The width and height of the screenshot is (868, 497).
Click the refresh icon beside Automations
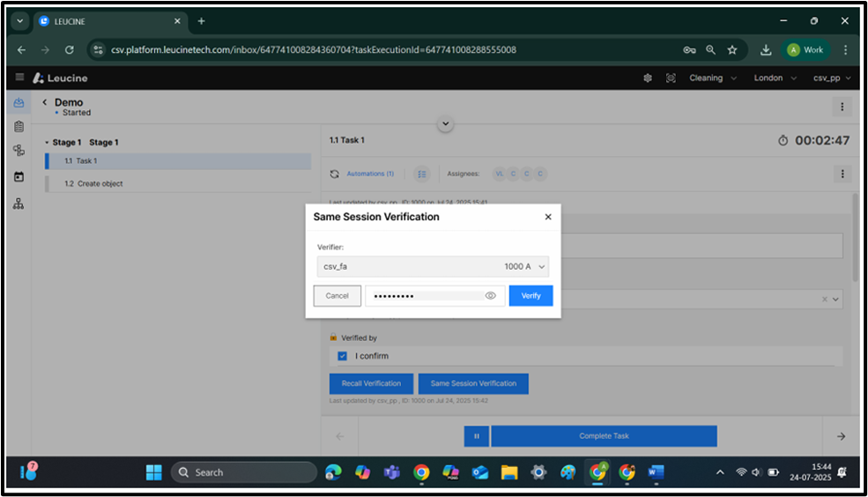pos(335,174)
